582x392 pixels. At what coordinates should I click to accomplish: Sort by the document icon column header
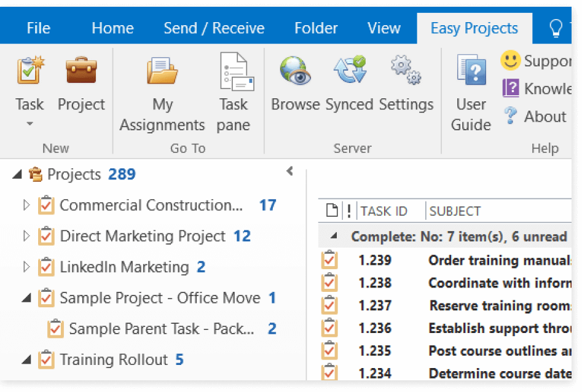click(331, 211)
